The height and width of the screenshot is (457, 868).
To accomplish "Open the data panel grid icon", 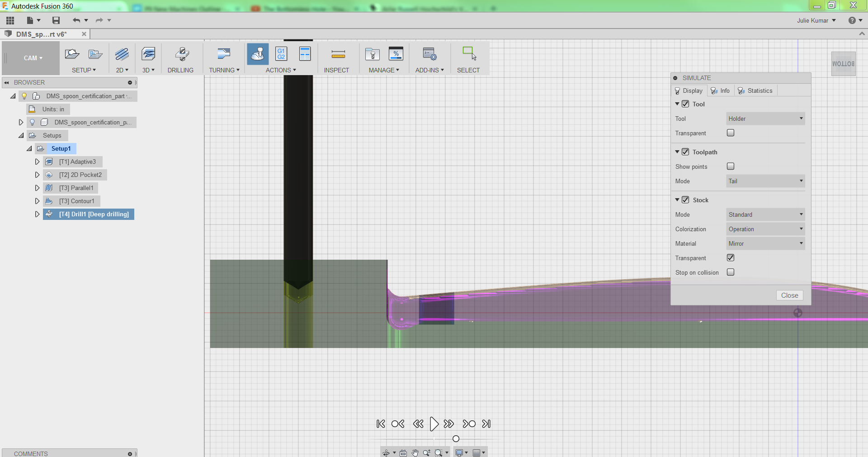I will (x=10, y=20).
